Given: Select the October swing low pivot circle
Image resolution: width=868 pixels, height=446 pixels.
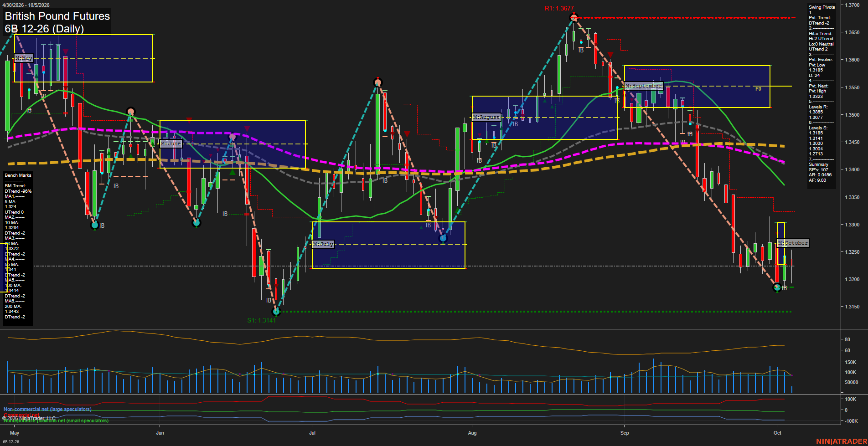Looking at the screenshot, I should coord(777,287).
